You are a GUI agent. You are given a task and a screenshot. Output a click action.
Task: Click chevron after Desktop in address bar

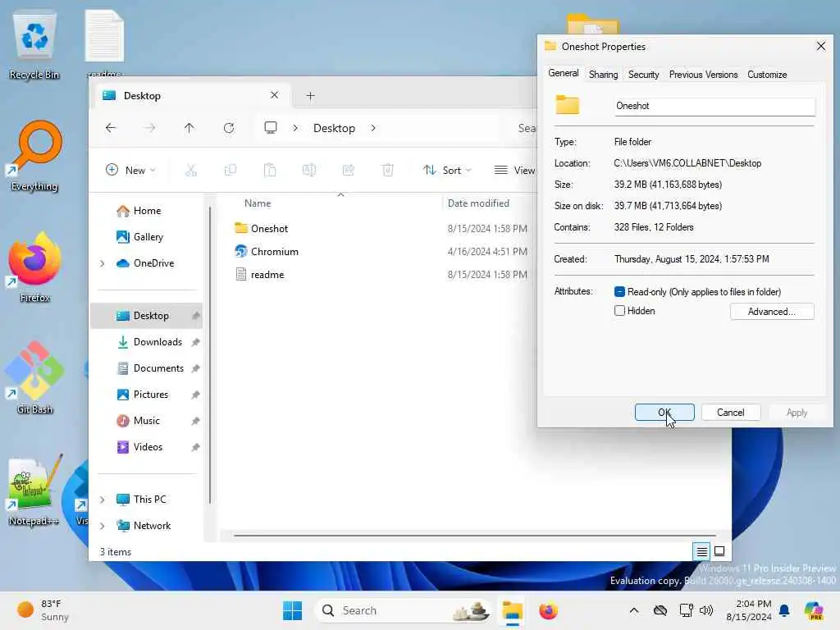(373, 128)
